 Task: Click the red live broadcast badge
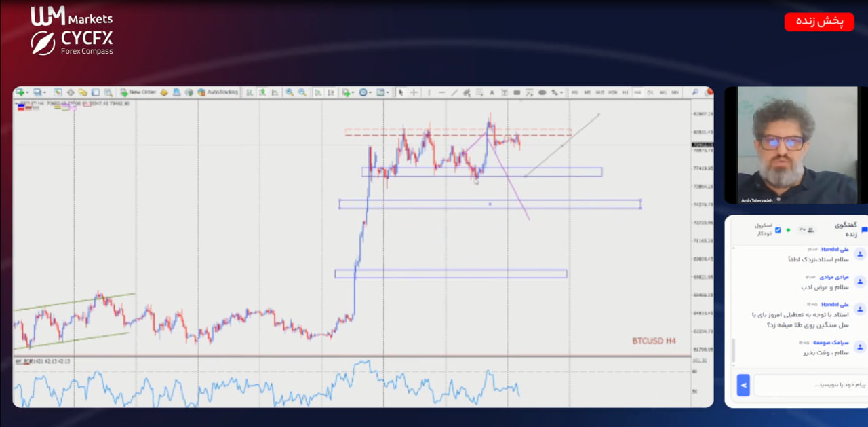[819, 22]
